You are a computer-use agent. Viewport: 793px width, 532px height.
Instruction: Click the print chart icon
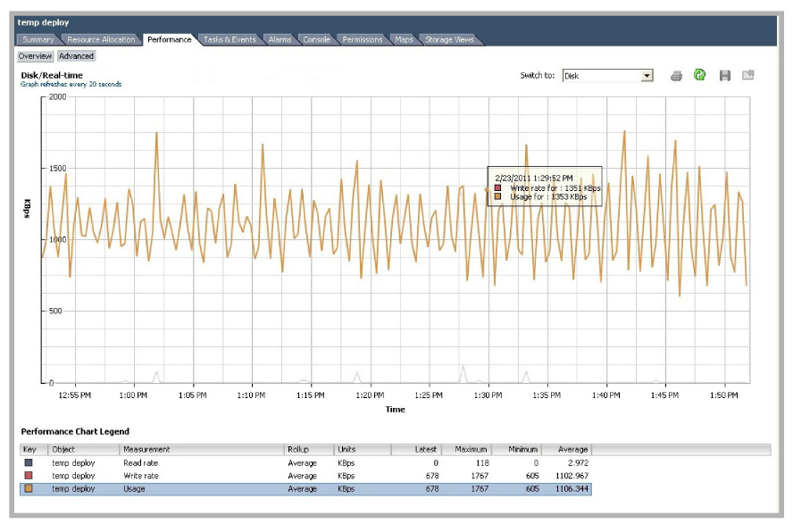pyautogui.click(x=676, y=76)
